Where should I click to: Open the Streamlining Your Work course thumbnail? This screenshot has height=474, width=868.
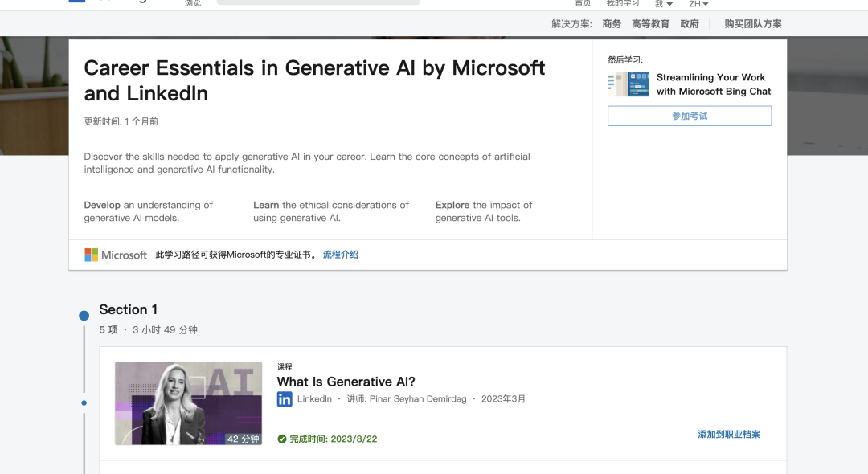point(628,84)
